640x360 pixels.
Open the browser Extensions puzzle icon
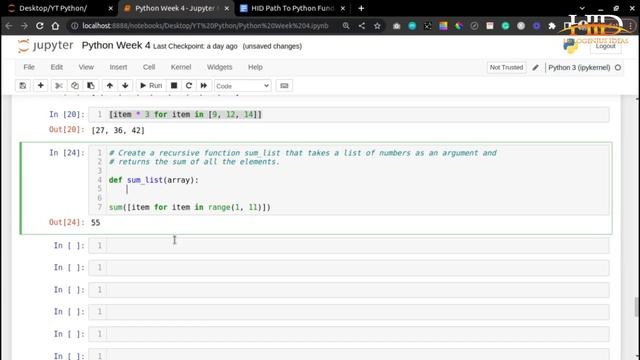(552, 26)
